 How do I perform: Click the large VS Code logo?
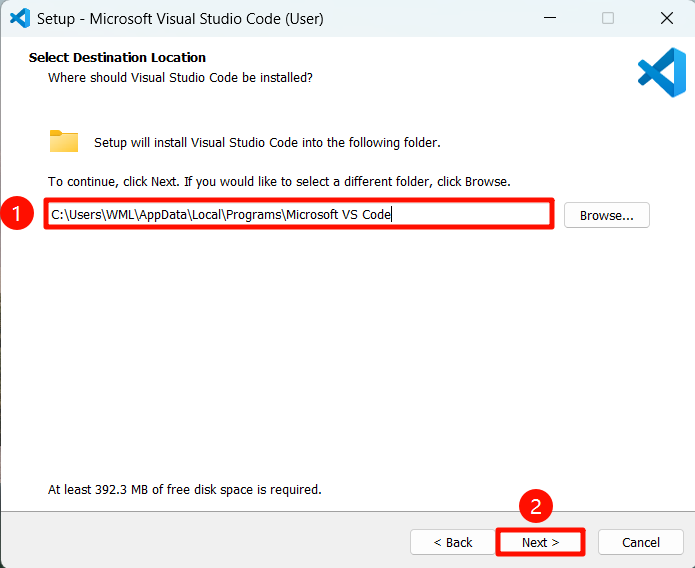coord(662,72)
